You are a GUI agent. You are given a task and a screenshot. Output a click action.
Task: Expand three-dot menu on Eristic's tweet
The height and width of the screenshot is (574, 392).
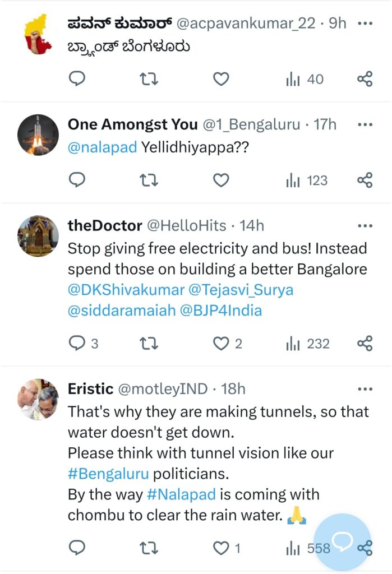(x=365, y=389)
